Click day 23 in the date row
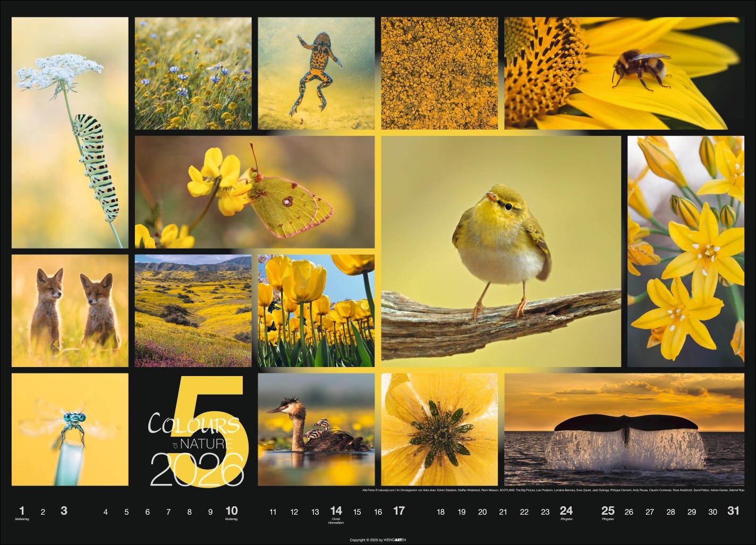 [545, 512]
